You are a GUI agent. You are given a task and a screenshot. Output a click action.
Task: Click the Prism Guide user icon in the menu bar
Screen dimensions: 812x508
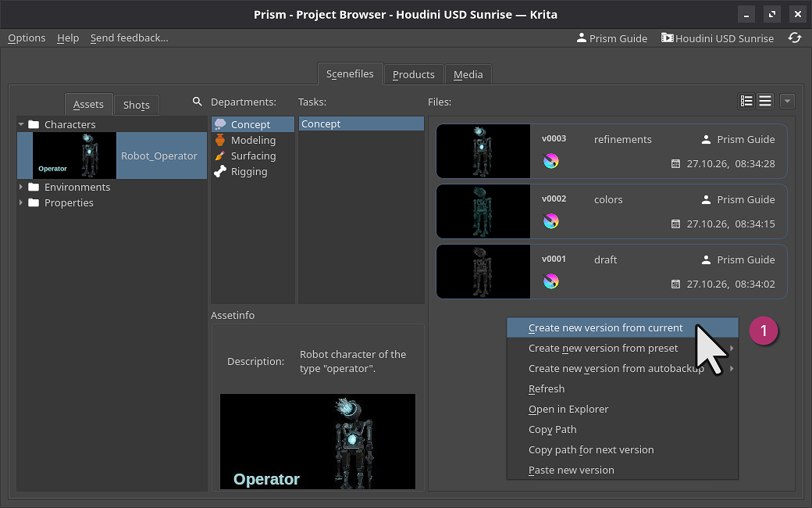click(582, 38)
